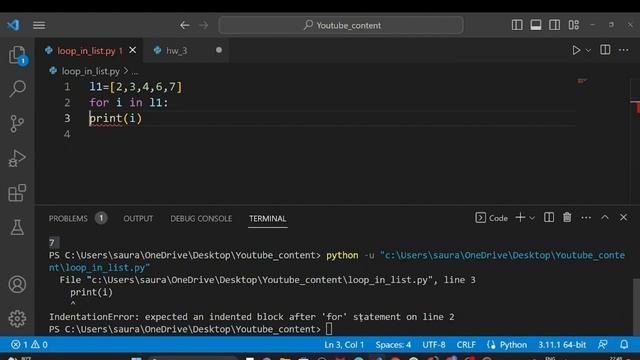Toggle the bottom panel layout
Viewport: 640px width, 360px height.
tap(536, 25)
